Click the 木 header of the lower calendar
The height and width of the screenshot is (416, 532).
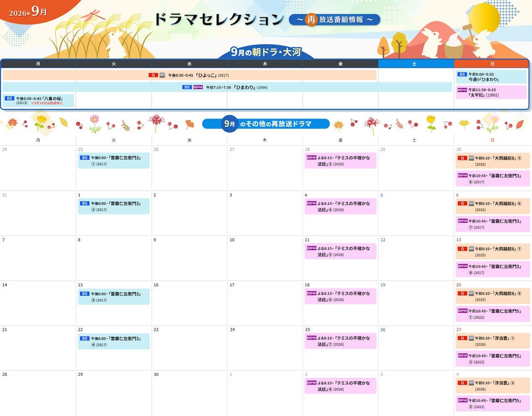[265, 140]
